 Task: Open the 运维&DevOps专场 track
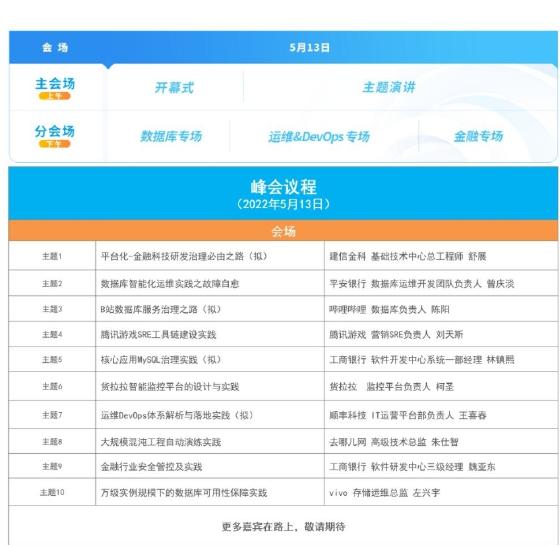tap(319, 136)
